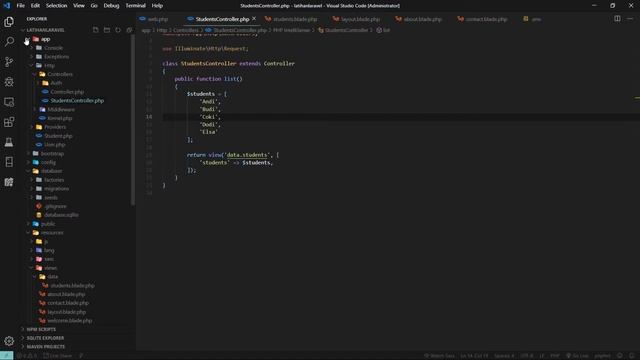Open Student.php in the file tree
The width and height of the screenshot is (640, 360).
point(58,136)
